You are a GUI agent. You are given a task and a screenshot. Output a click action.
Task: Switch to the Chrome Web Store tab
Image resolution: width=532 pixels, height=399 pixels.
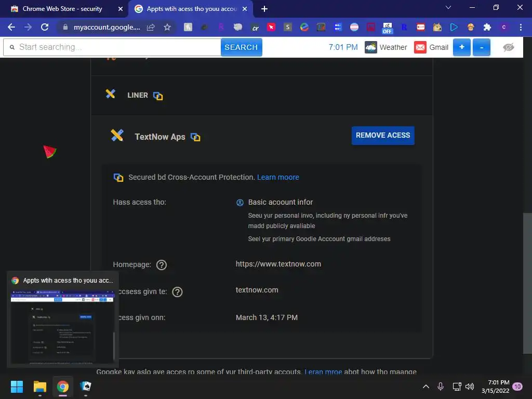tap(62, 9)
